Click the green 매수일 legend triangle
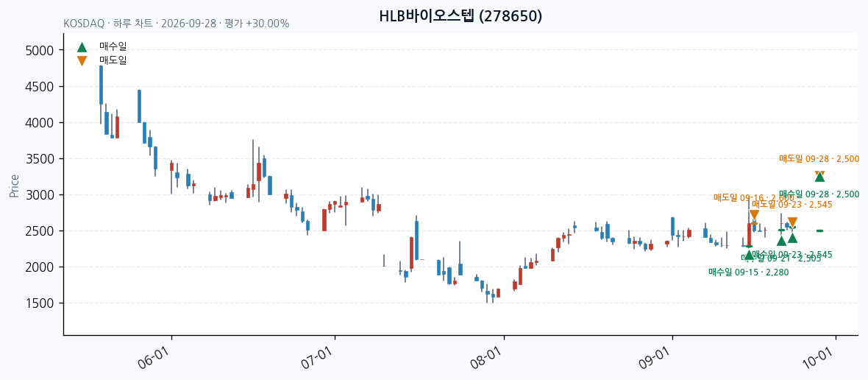The image size is (868, 380). tap(82, 47)
